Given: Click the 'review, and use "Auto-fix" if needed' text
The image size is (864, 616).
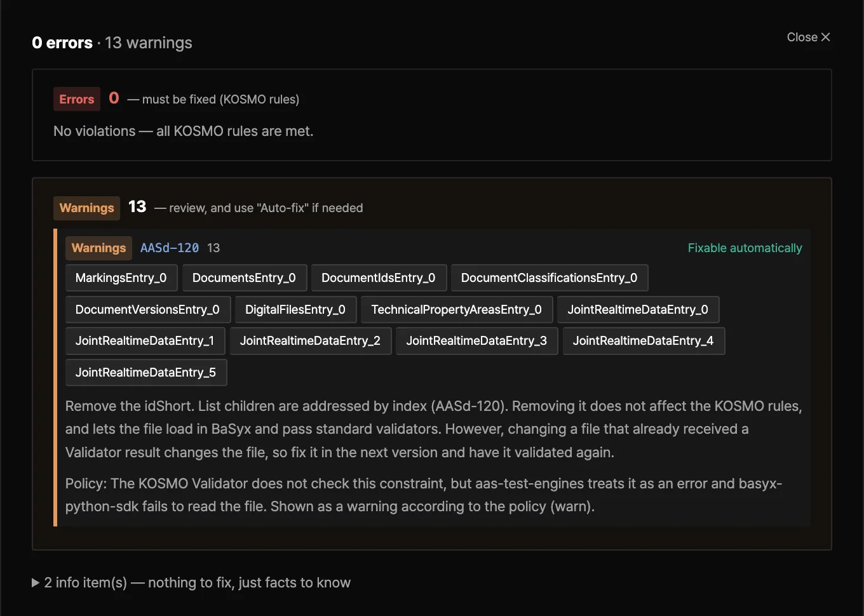Looking at the screenshot, I should click(266, 208).
